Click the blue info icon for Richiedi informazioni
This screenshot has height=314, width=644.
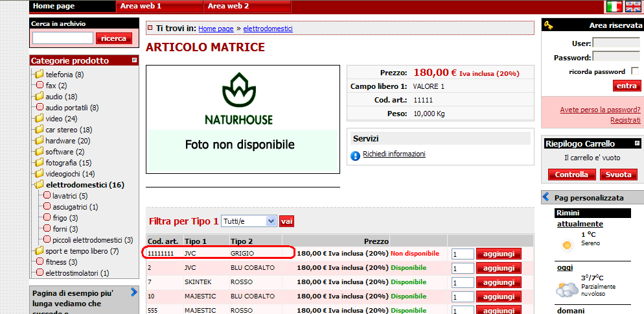click(x=355, y=156)
